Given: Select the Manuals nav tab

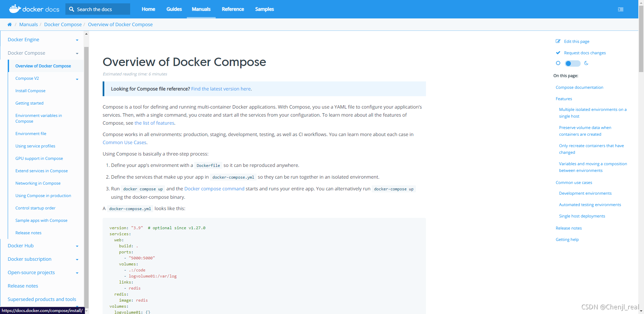Looking at the screenshot, I should coord(201,9).
